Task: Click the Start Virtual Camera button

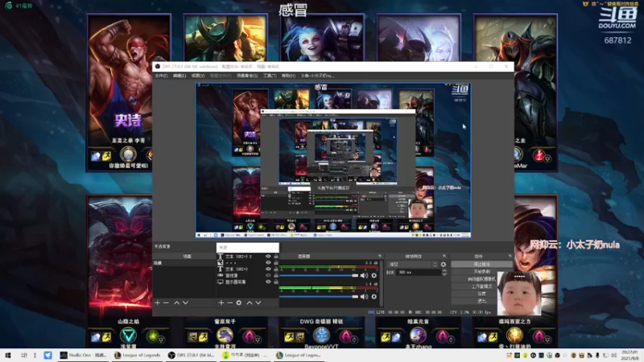Action: tap(481, 279)
